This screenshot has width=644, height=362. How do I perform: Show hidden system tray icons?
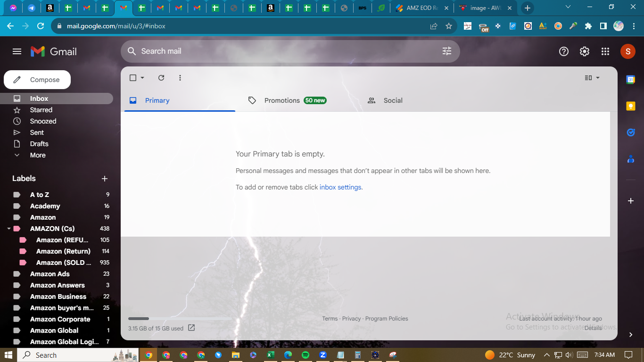547,355
